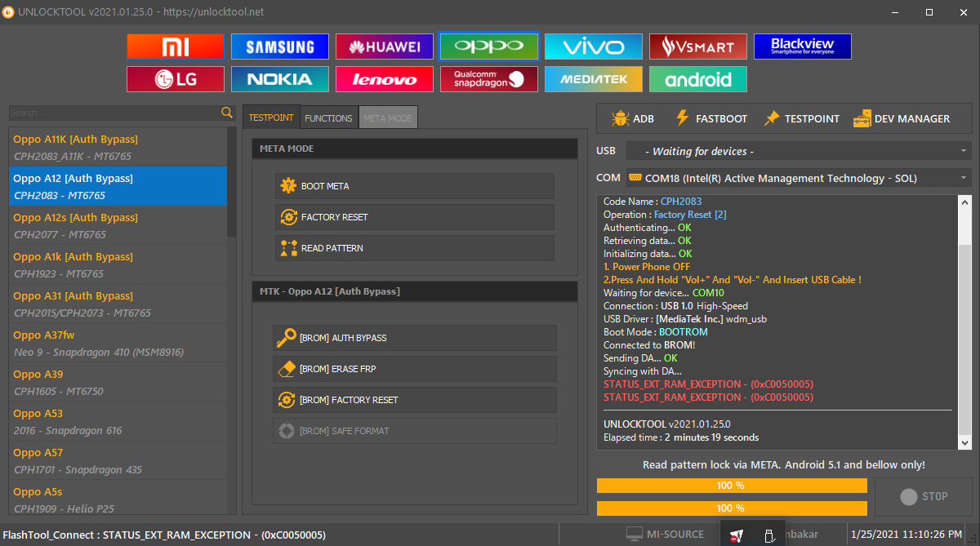This screenshot has height=546, width=980.
Task: Click the USB device tray icon
Action: pyautogui.click(x=768, y=535)
